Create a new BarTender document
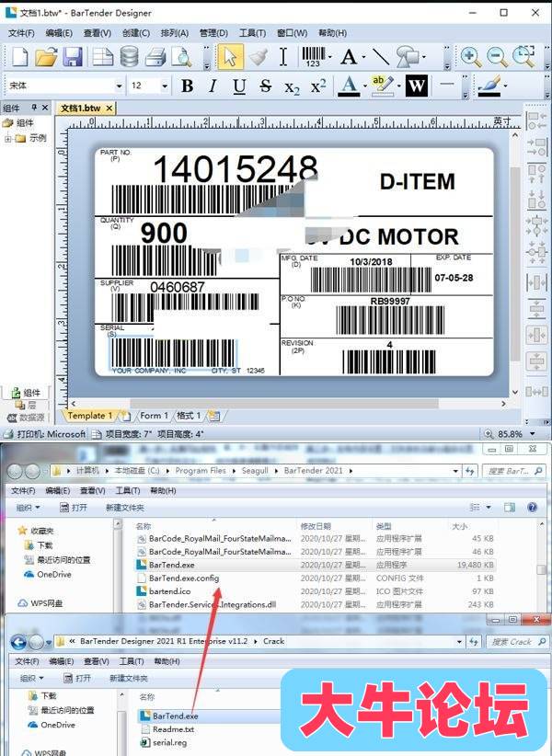 pos(19,57)
